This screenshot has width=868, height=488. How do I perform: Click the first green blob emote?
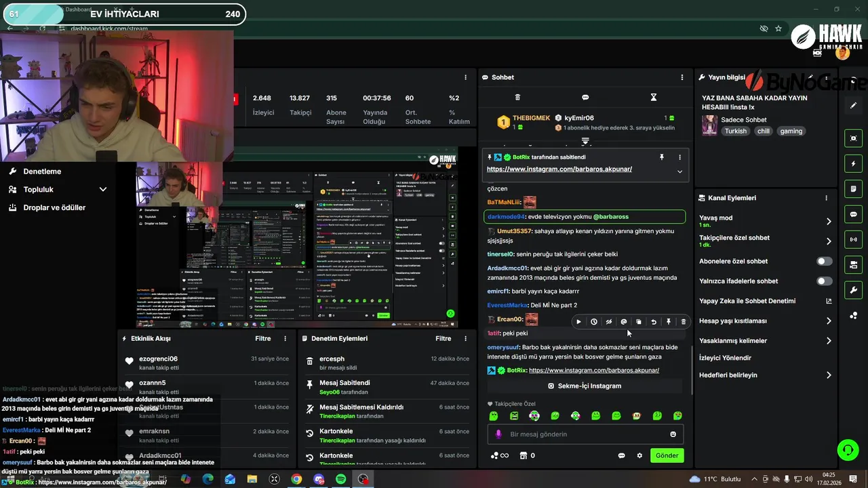(x=494, y=415)
